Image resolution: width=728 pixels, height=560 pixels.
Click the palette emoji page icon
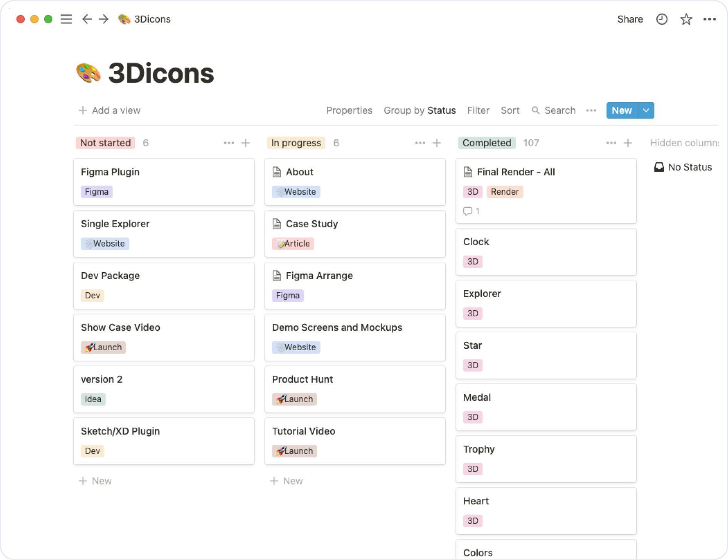click(124, 19)
